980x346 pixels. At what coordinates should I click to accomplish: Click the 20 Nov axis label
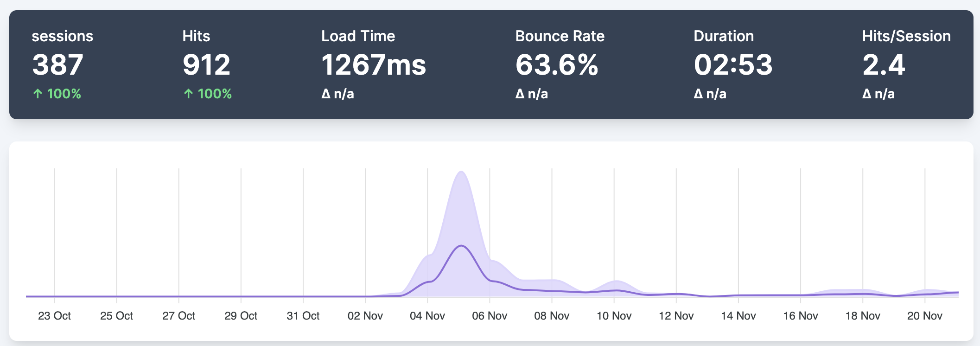[x=925, y=316]
